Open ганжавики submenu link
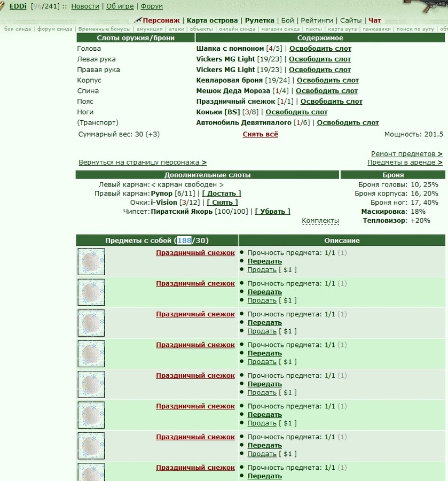 pyautogui.click(x=376, y=29)
